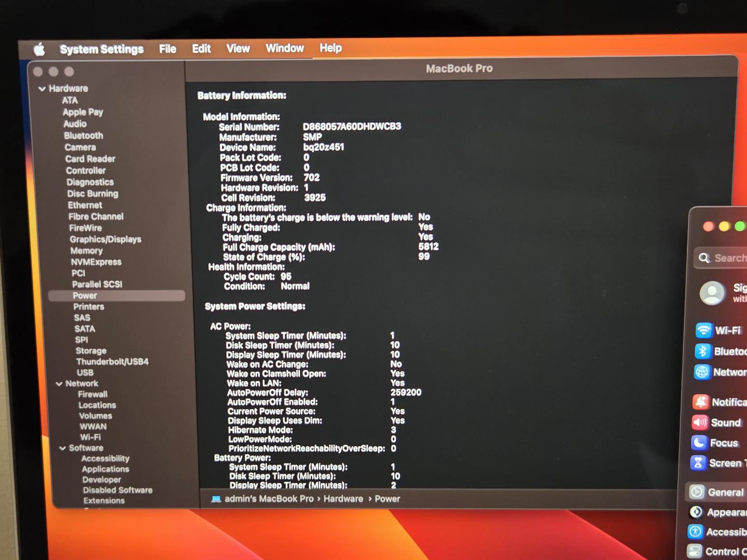Select Graphics/Displays in the sidebar
This screenshot has height=560, width=747.
click(105, 240)
